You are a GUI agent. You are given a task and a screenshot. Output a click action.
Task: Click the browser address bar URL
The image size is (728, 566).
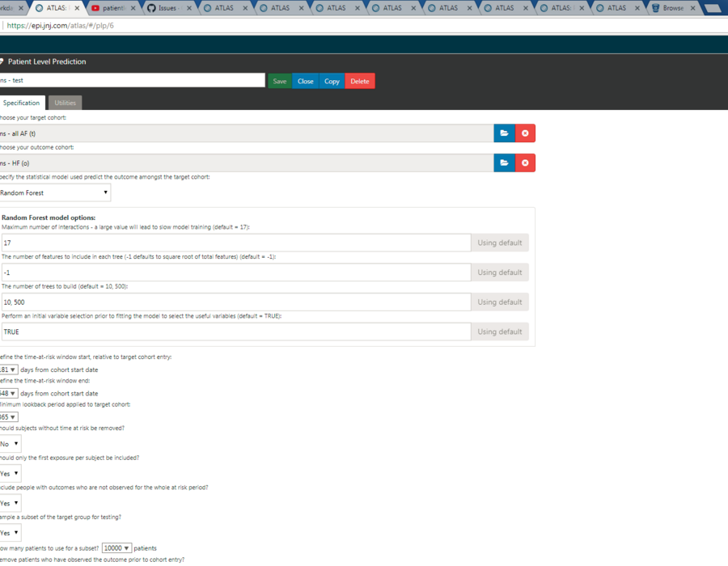pos(61,26)
